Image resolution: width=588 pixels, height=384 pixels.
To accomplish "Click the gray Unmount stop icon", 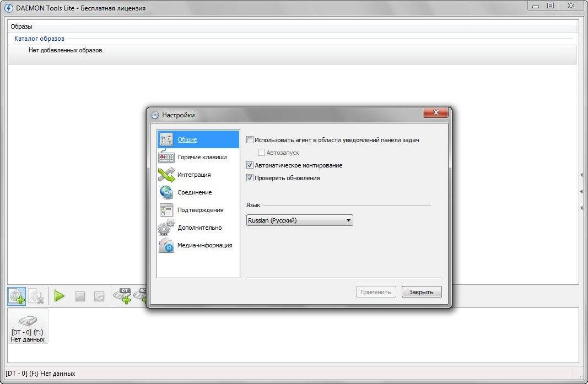I will pos(79,296).
